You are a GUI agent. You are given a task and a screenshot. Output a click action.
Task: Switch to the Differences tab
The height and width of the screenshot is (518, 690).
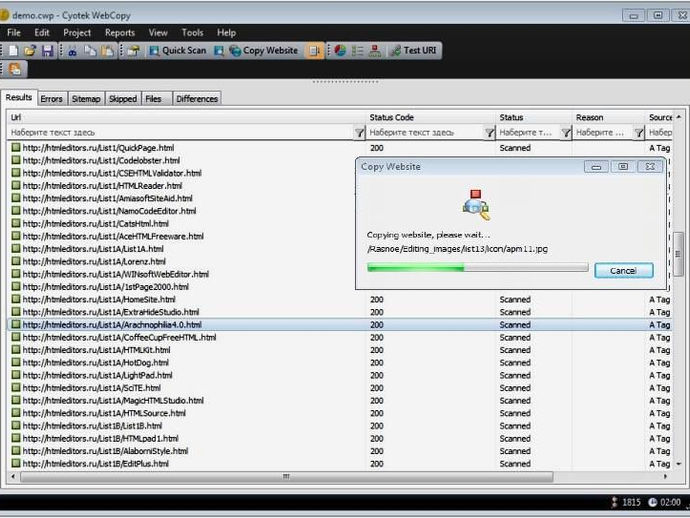pyautogui.click(x=197, y=99)
